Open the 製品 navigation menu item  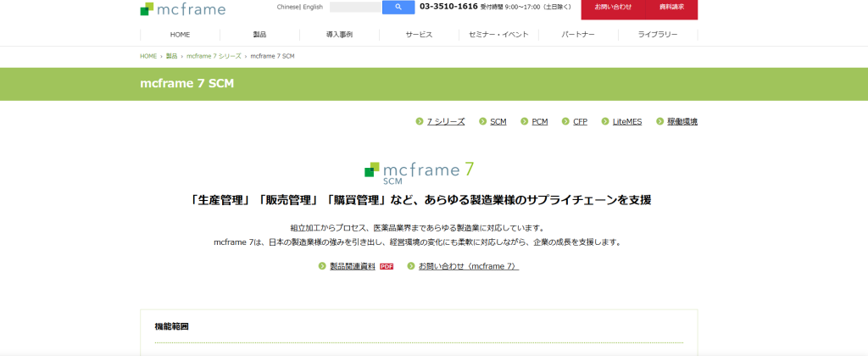pyautogui.click(x=259, y=34)
